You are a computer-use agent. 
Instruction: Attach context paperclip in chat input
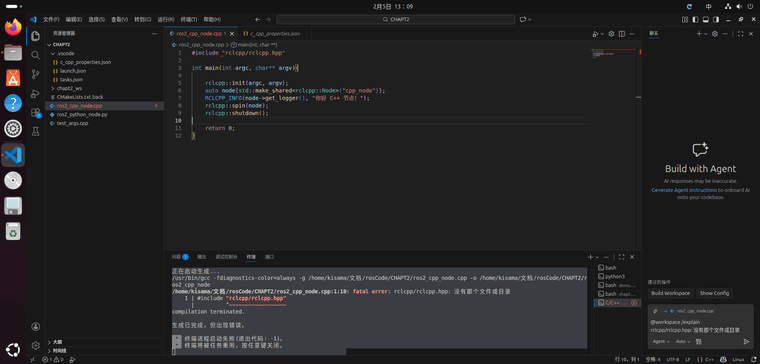(655, 311)
